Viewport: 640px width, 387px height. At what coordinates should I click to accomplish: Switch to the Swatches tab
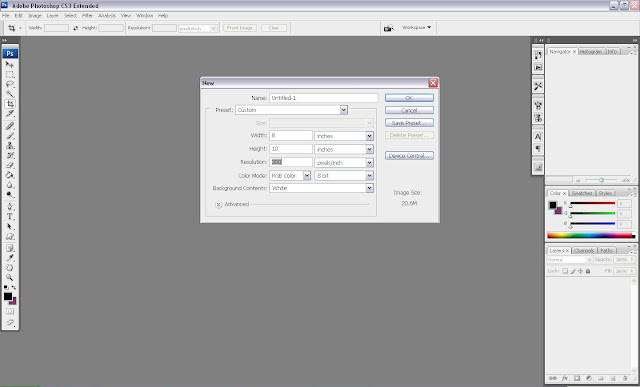coord(582,193)
